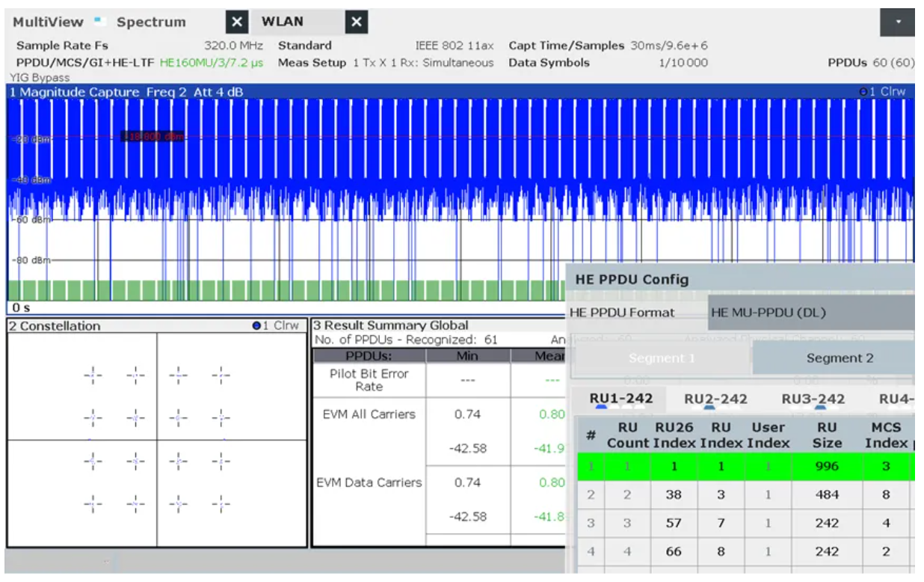The height and width of the screenshot is (582, 924).
Task: Switch to the RU3-242 tab
Action: [813, 399]
